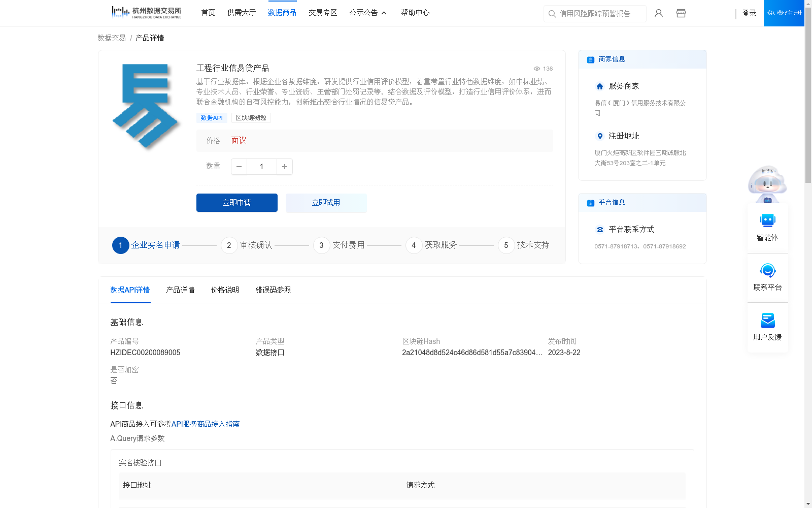Click product title 工程行业信易贷产品

[x=232, y=68]
